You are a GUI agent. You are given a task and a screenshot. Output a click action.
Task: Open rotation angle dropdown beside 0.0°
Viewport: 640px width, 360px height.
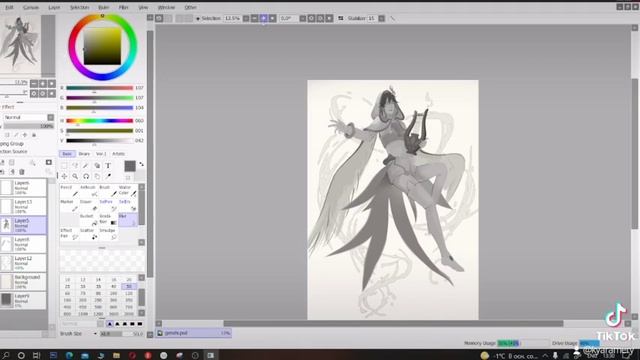point(302,18)
